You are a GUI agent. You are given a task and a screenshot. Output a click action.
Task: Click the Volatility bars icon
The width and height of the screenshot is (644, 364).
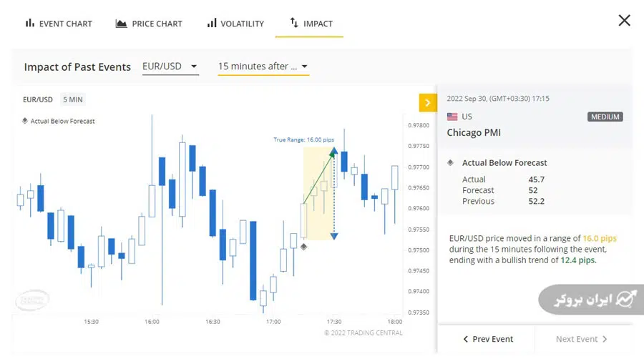212,24
